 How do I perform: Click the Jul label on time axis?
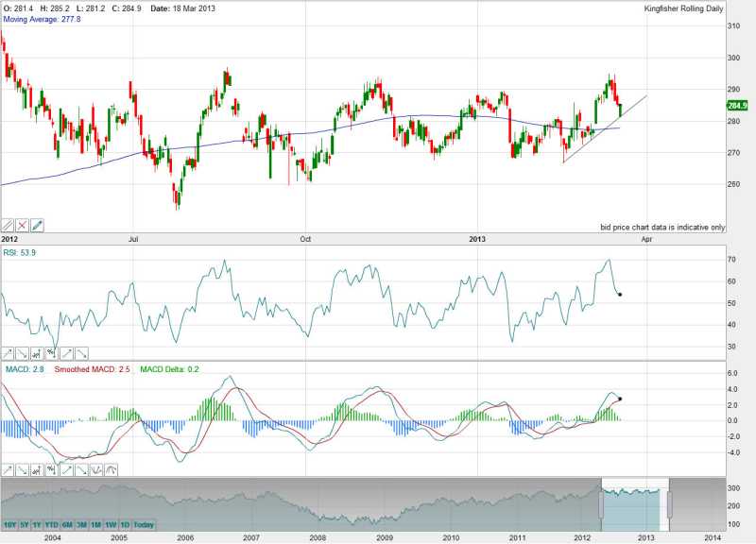(x=133, y=239)
